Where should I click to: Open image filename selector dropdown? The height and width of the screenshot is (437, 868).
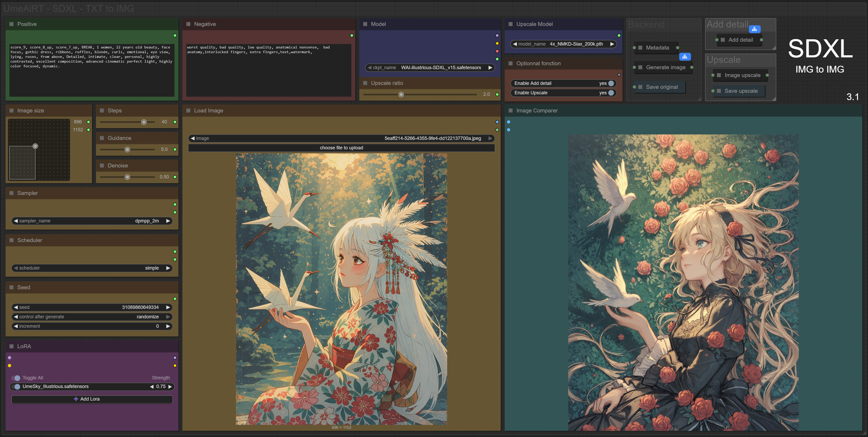(x=341, y=139)
